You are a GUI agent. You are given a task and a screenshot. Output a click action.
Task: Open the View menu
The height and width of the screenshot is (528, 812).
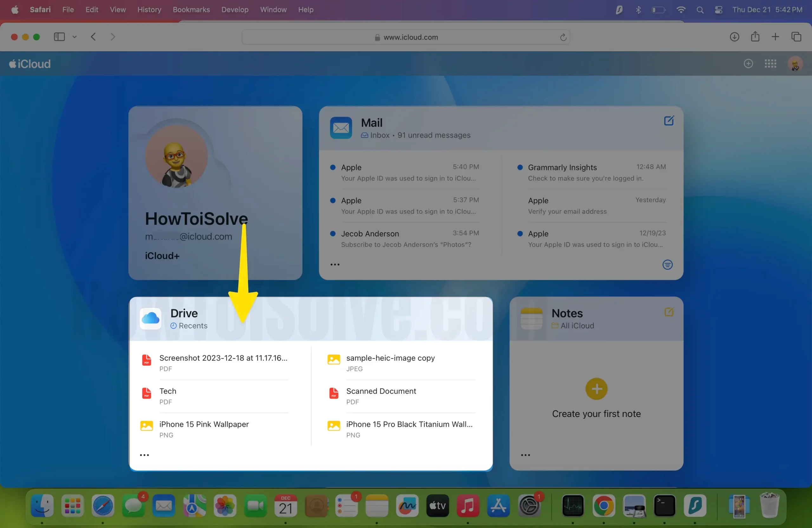click(118, 10)
